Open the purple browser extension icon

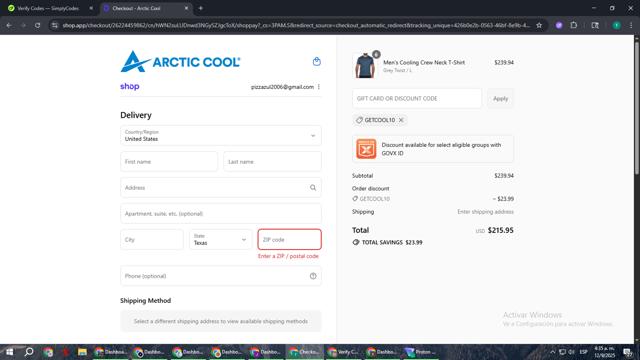click(x=559, y=25)
